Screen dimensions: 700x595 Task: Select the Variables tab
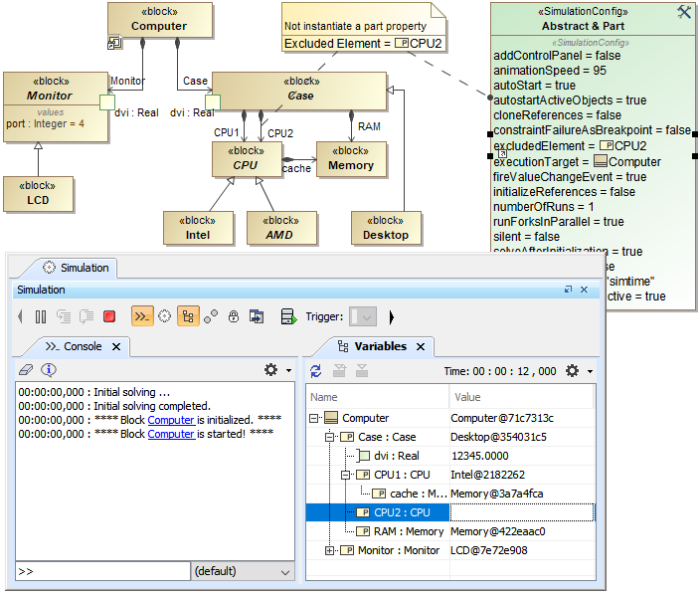pos(380,346)
